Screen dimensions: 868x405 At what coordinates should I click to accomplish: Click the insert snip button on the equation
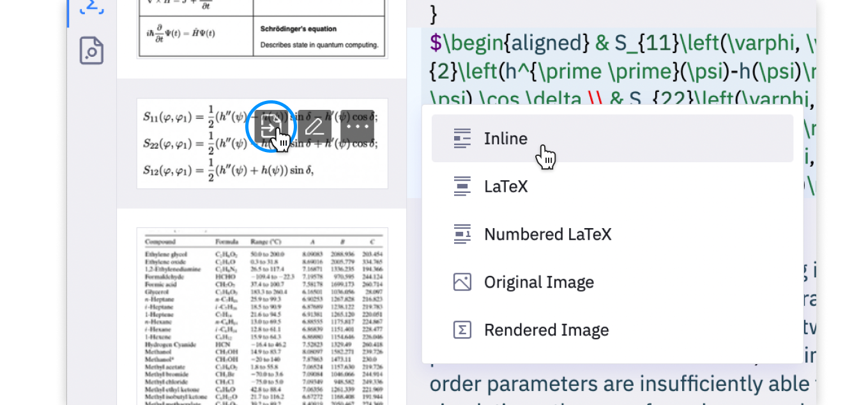point(271,126)
